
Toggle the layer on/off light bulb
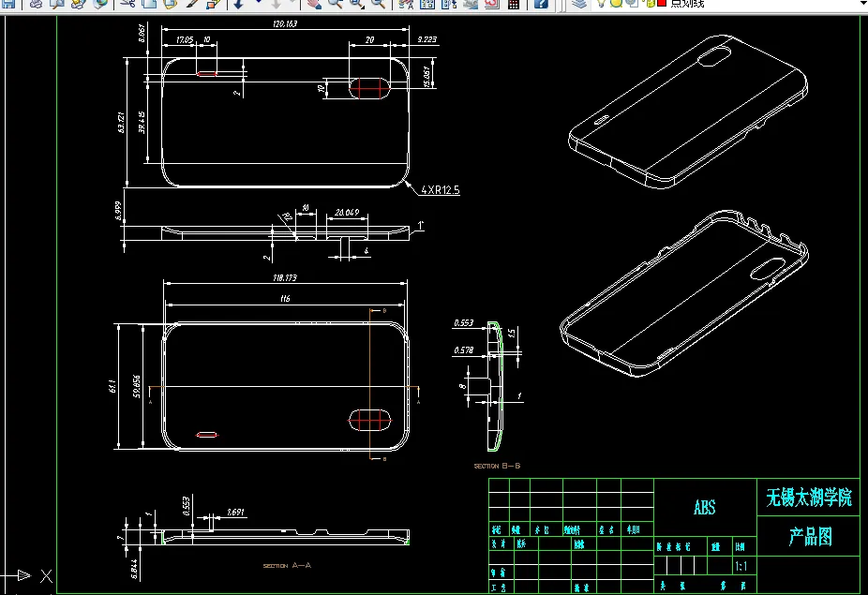point(601,4)
